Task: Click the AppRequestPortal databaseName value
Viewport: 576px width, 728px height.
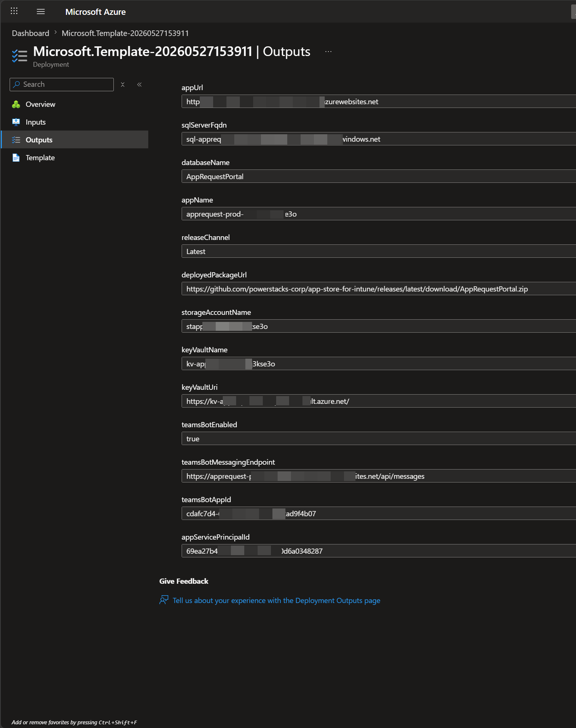Action: pos(215,177)
